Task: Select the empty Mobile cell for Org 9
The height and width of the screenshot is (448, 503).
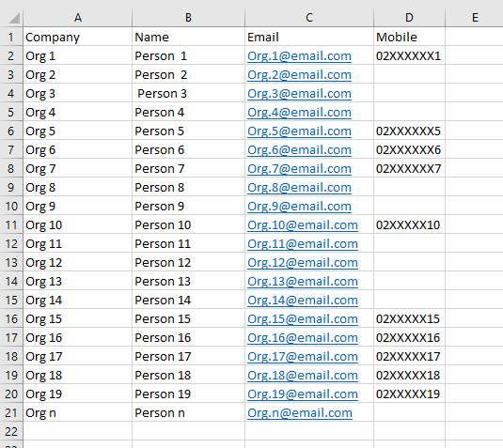Action: pyautogui.click(x=409, y=207)
